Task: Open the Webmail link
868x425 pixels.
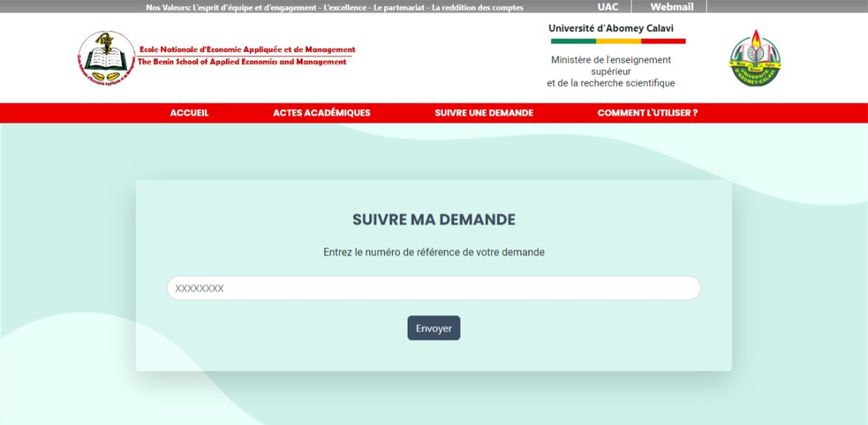Action: click(670, 7)
